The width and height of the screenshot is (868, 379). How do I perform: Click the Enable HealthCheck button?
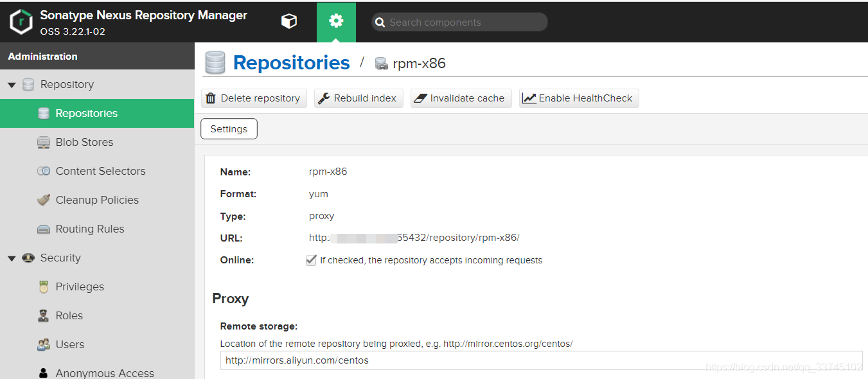(579, 98)
